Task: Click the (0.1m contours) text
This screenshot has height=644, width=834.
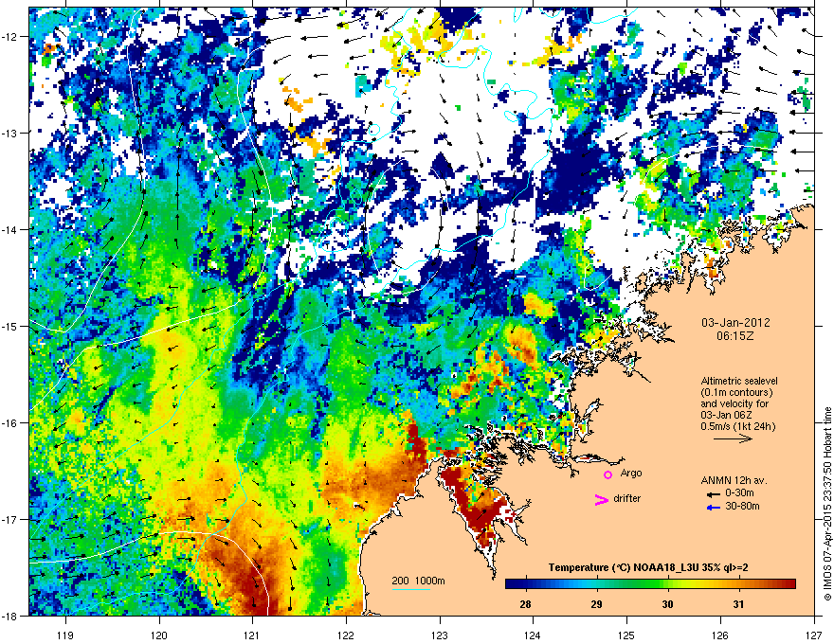Action: click(x=736, y=393)
